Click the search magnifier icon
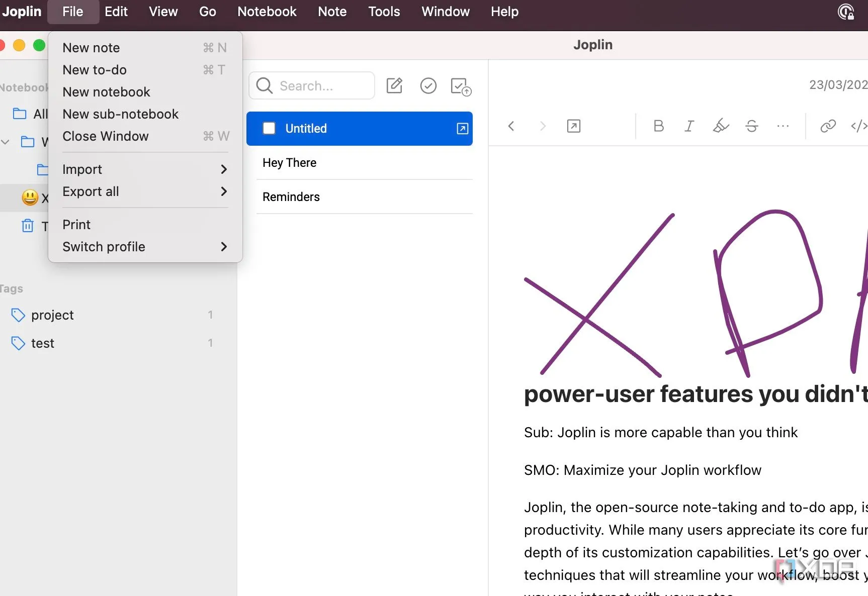Image resolution: width=868 pixels, height=596 pixels. pyautogui.click(x=265, y=86)
